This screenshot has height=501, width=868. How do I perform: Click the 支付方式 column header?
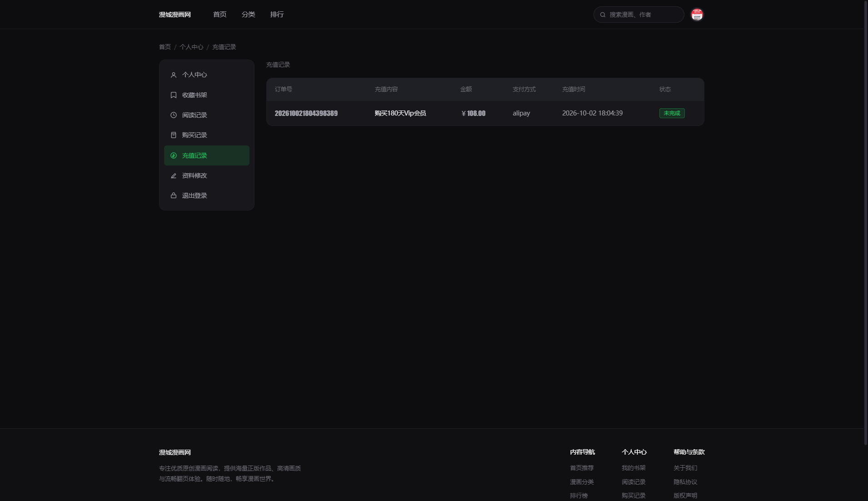(524, 89)
